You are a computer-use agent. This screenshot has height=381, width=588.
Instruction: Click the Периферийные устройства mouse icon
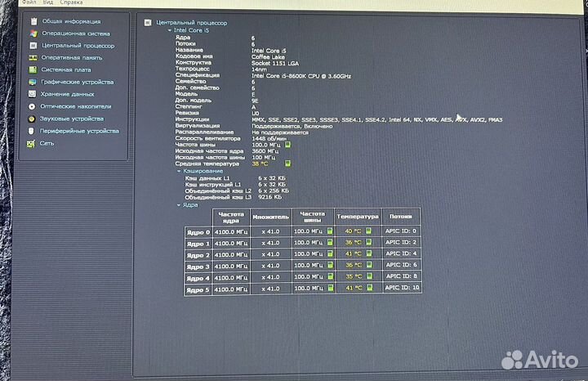[31, 131]
